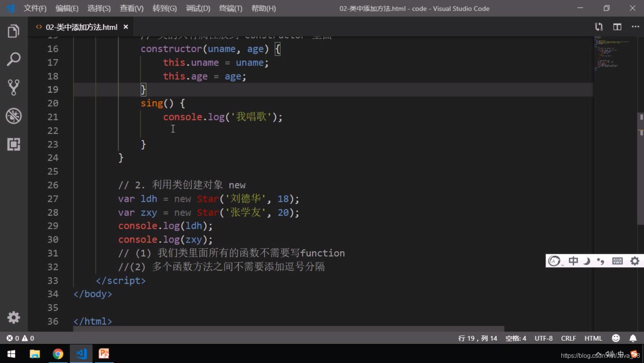Select language mode HTML in status bar
This screenshot has width=644, height=363.
(593, 338)
